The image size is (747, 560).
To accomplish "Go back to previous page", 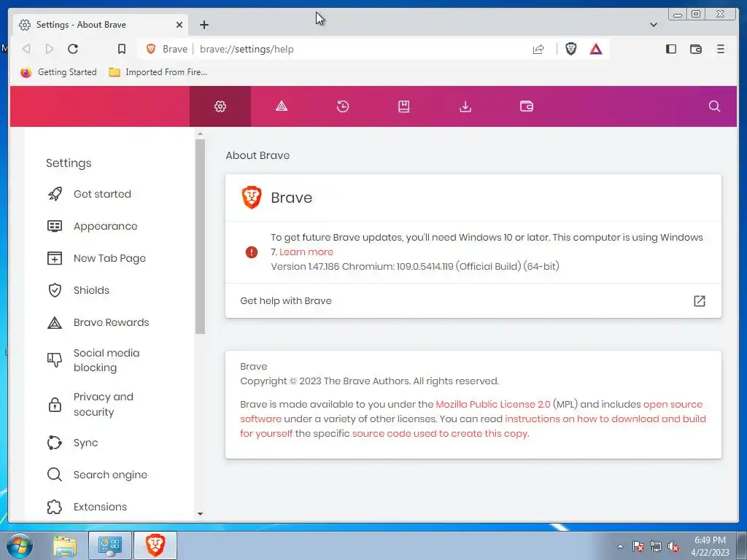I will click(x=27, y=49).
